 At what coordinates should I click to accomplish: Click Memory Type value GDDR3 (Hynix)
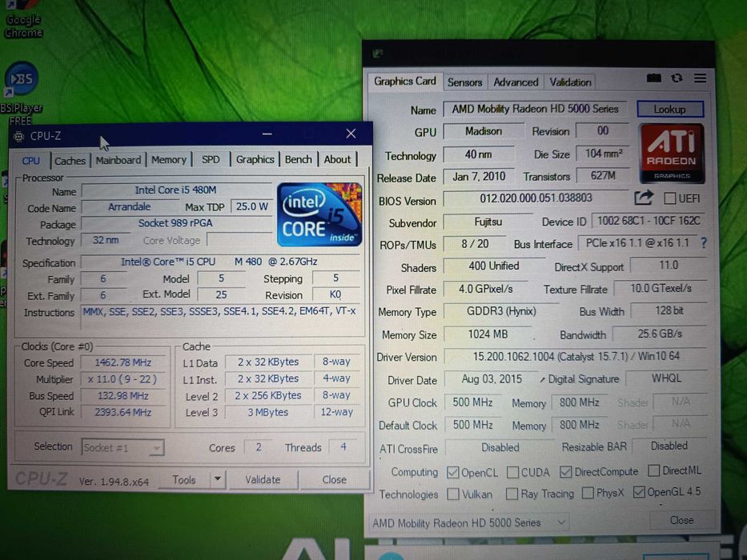pyautogui.click(x=501, y=311)
